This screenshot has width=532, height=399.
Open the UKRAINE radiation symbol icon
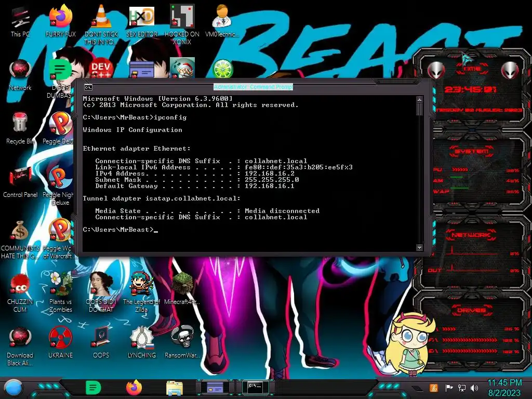tap(60, 343)
